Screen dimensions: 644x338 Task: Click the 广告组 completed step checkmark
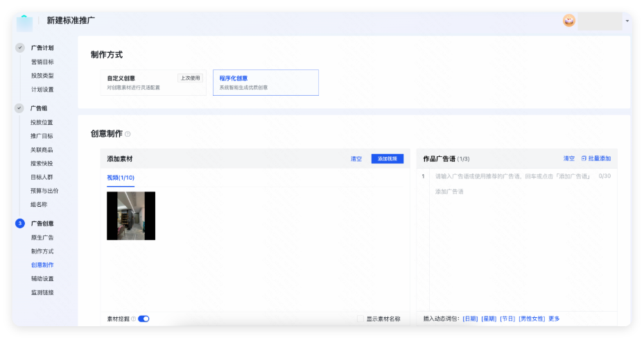pos(19,108)
